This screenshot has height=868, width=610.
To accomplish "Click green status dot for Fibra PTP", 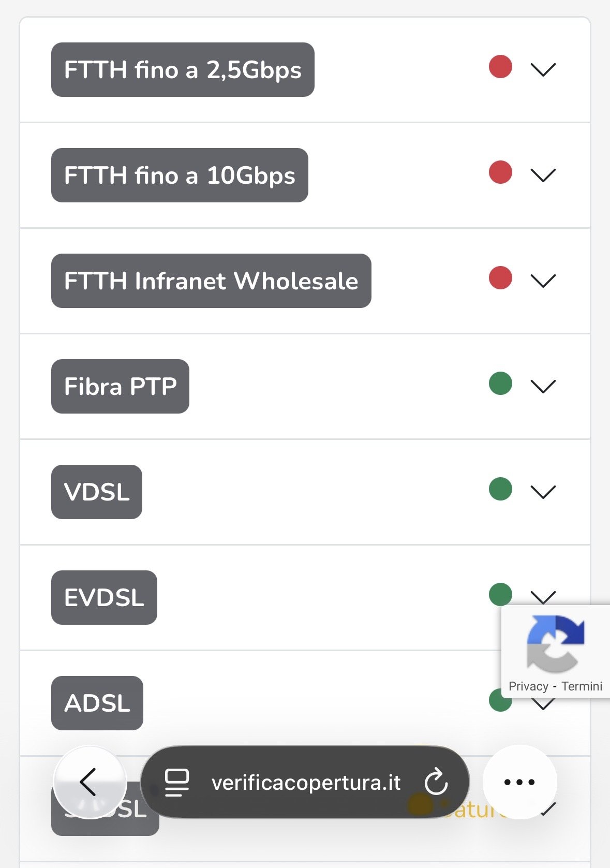I will [x=500, y=384].
